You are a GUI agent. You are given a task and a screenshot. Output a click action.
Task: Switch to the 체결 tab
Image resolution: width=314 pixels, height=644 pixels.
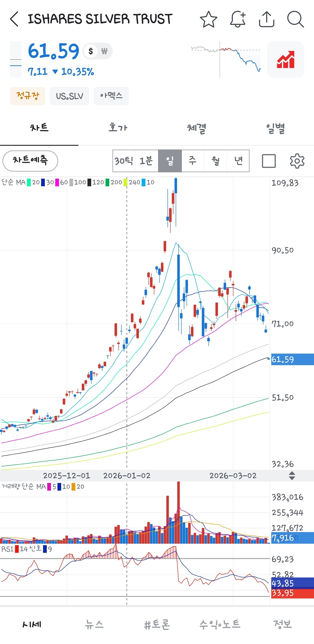click(196, 128)
